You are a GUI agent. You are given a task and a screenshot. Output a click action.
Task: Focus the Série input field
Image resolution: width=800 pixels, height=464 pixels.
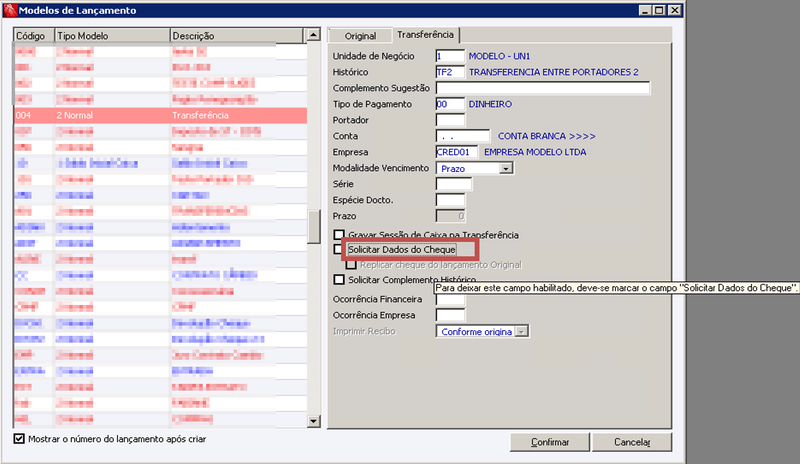tap(454, 184)
